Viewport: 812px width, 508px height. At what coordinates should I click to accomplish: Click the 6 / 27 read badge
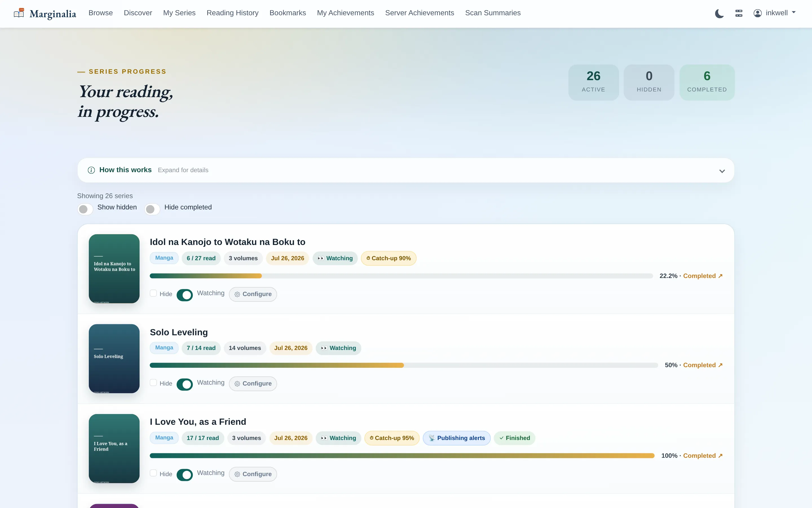pyautogui.click(x=201, y=258)
